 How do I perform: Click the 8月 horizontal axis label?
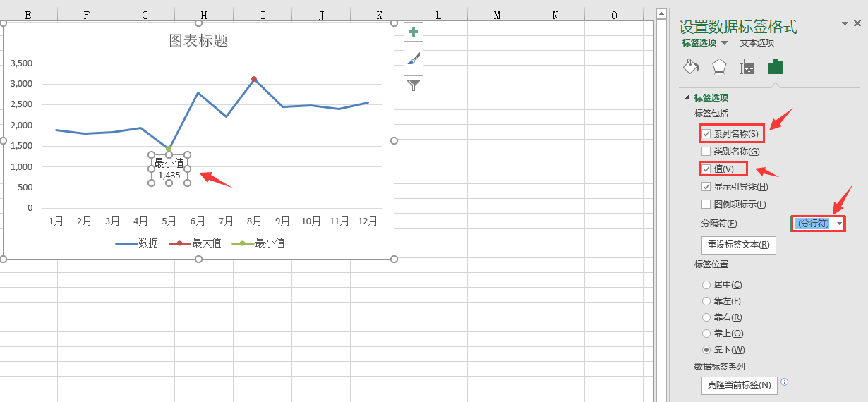click(x=254, y=221)
